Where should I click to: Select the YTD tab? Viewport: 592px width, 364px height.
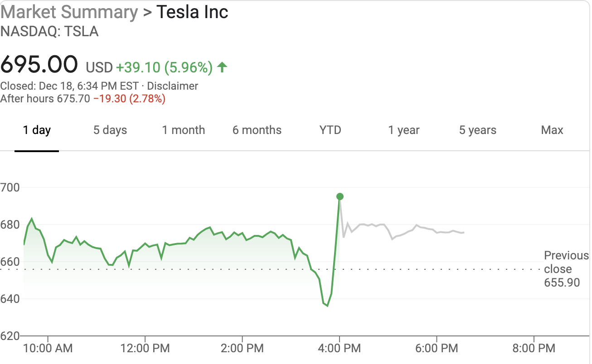pyautogui.click(x=330, y=130)
